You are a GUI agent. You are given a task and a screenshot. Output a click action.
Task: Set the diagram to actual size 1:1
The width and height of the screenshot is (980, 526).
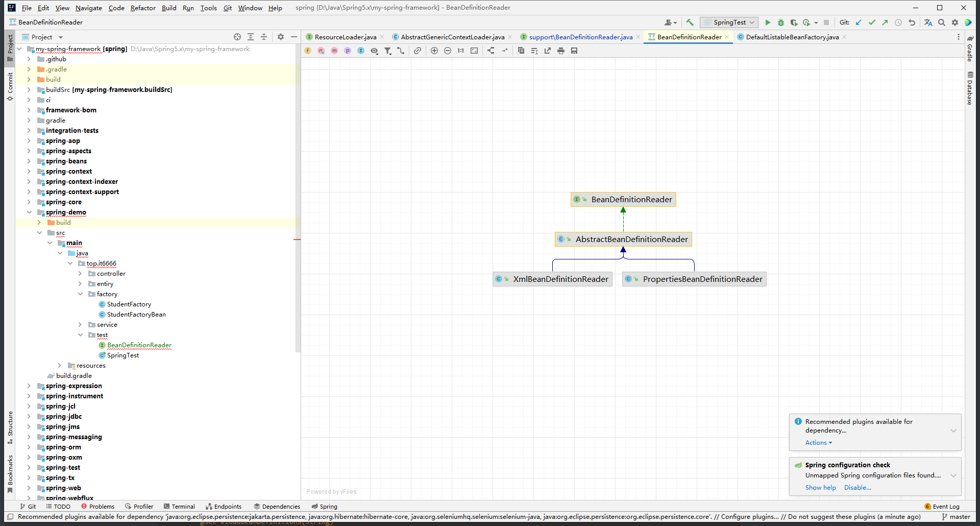click(461, 51)
